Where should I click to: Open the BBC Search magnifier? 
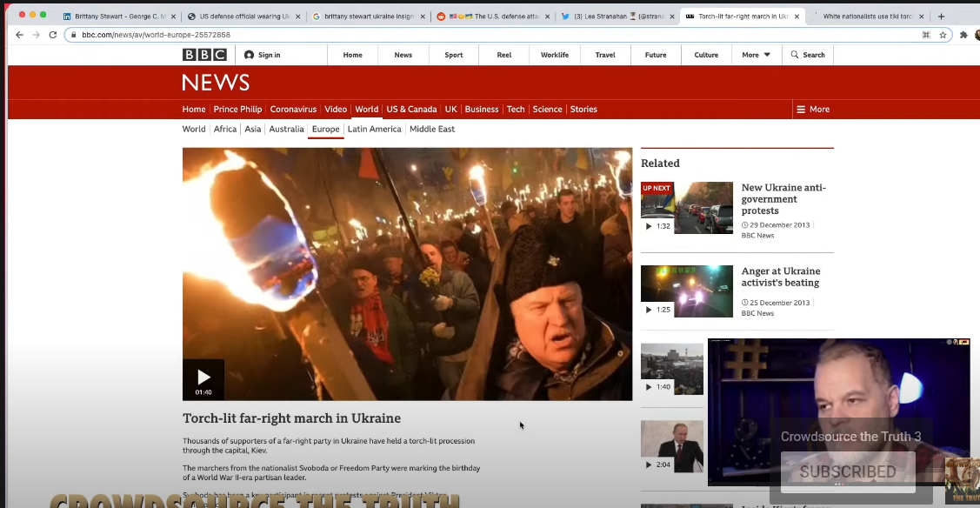click(x=808, y=55)
